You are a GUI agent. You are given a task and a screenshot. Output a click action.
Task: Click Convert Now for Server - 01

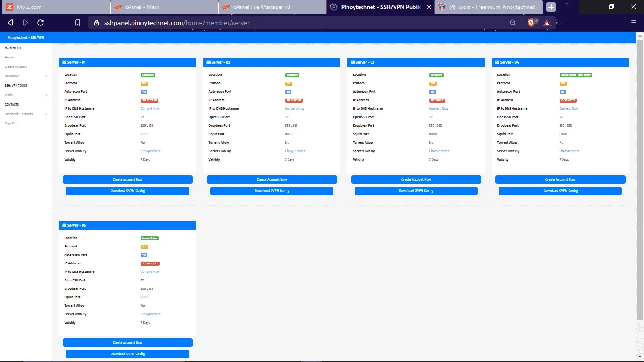click(x=150, y=109)
